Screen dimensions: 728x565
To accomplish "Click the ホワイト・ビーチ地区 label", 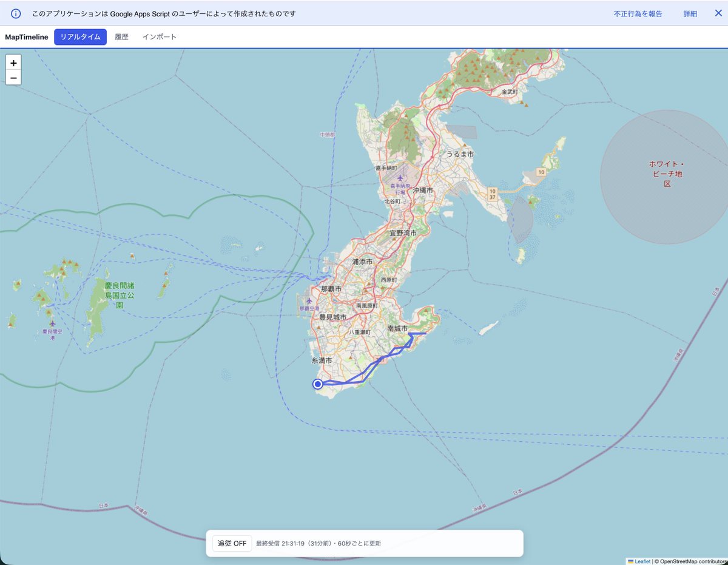I will click(x=667, y=174).
